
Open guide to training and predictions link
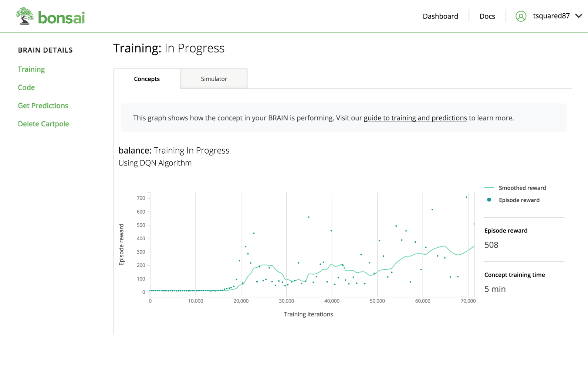(x=415, y=118)
